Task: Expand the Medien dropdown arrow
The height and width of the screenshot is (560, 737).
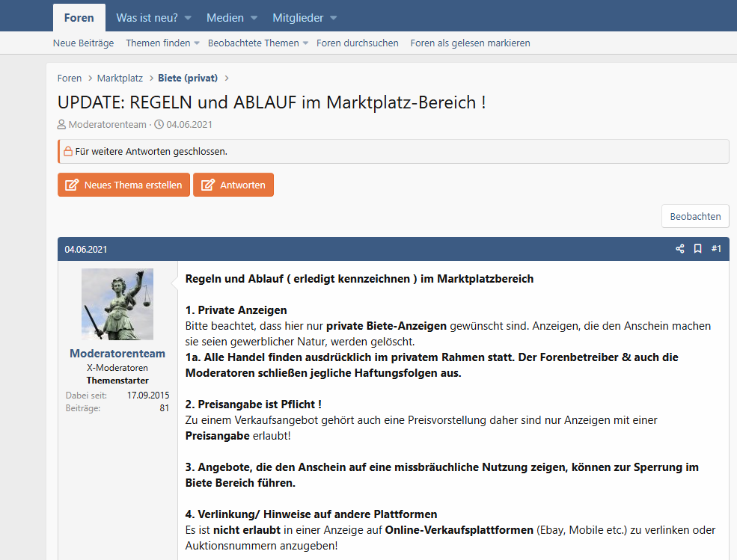Action: point(254,18)
